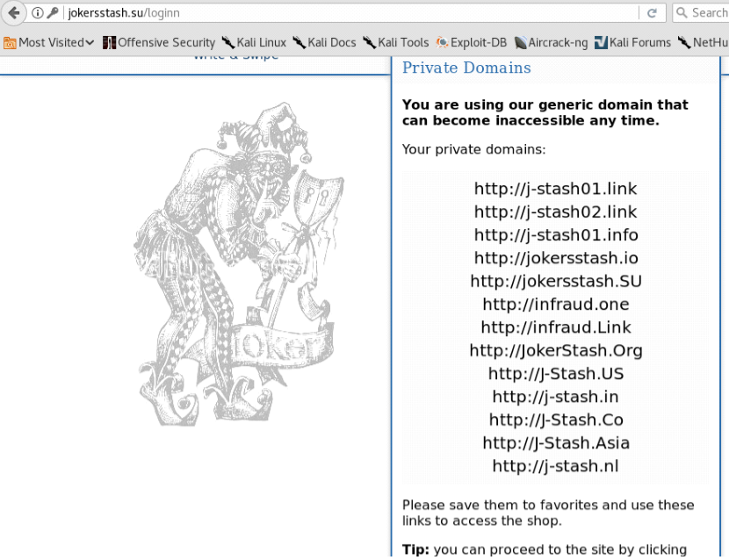729x560 pixels.
Task: Expand the Most Visited bookmarks dropdown
Action: [49, 43]
